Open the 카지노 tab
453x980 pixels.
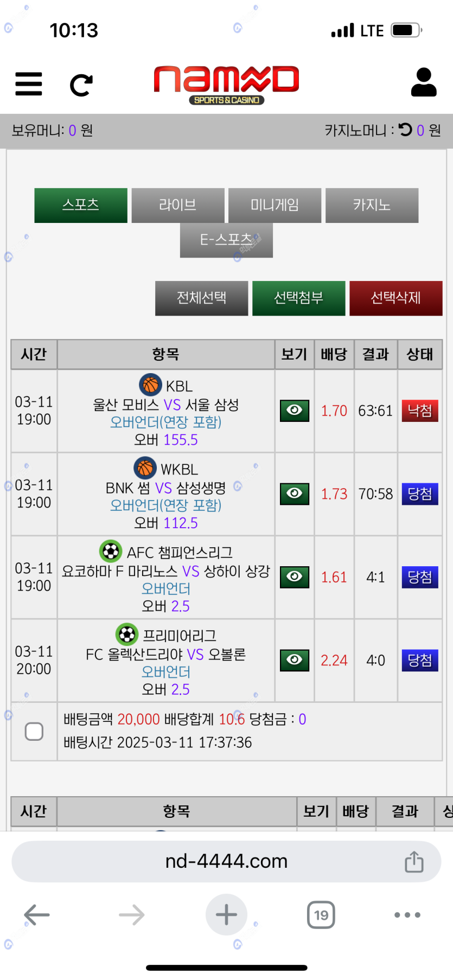372,206
